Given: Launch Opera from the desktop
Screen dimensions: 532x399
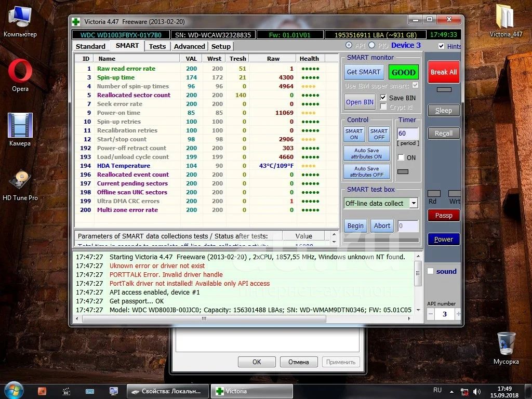Looking at the screenshot, I should (x=20, y=75).
